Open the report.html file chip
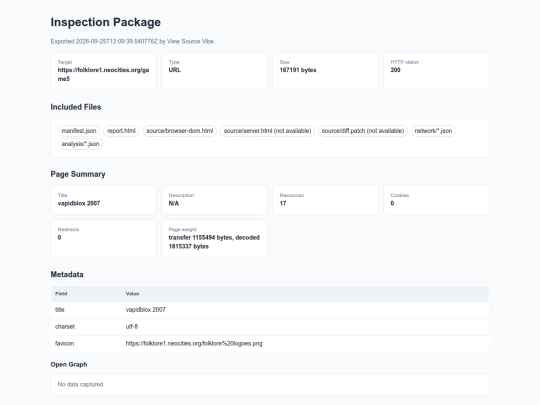 pyautogui.click(x=121, y=131)
